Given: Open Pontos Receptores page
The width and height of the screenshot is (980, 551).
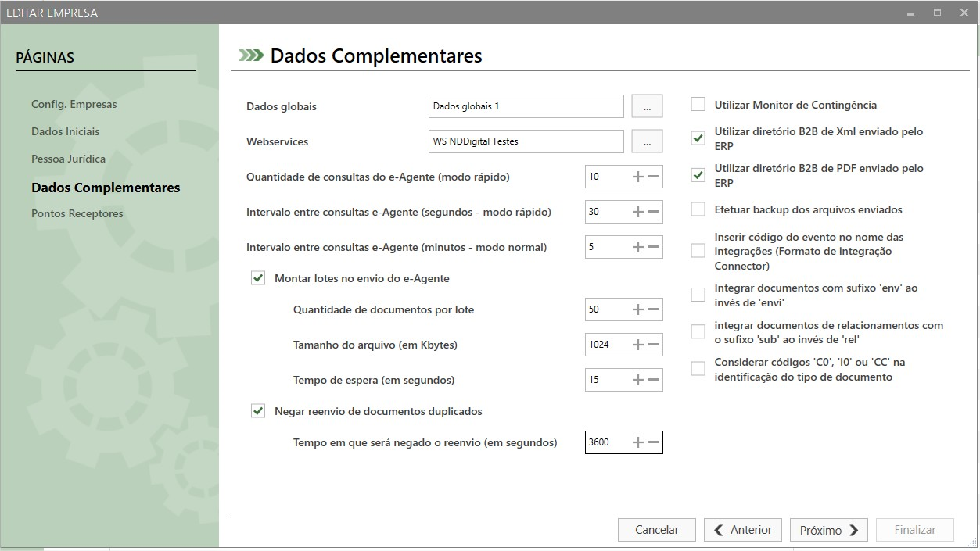Looking at the screenshot, I should coord(77,213).
